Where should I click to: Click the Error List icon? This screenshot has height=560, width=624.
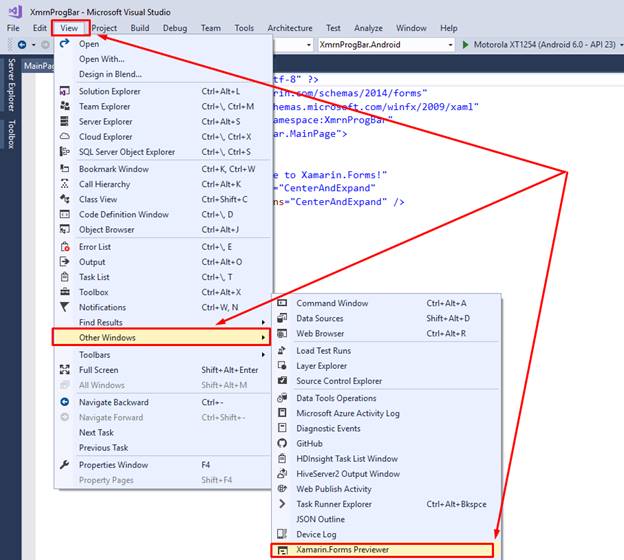click(64, 247)
